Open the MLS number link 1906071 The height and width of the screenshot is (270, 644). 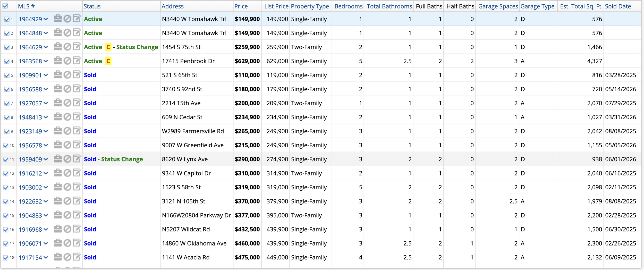click(x=30, y=243)
